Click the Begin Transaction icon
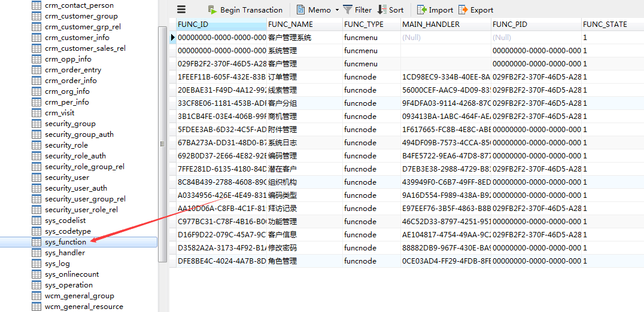This screenshot has height=312, width=644. [212, 10]
